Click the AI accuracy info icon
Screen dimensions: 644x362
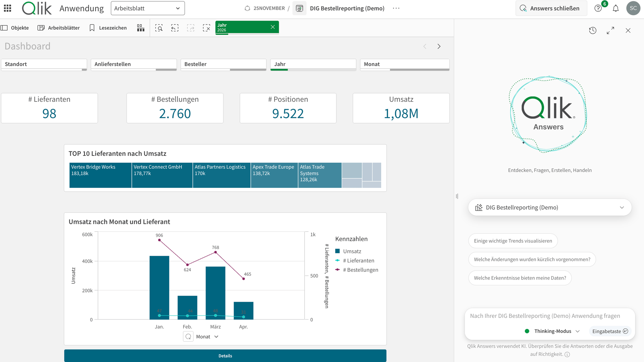coord(567,355)
